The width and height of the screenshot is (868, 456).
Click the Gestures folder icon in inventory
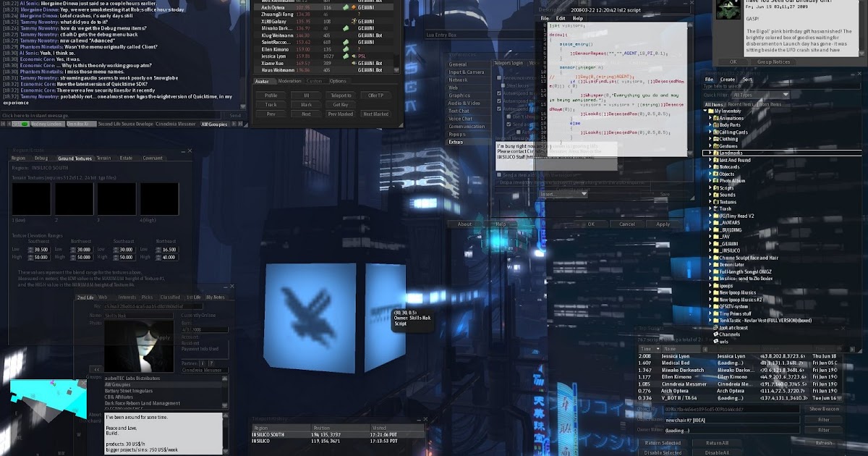pyautogui.click(x=715, y=146)
